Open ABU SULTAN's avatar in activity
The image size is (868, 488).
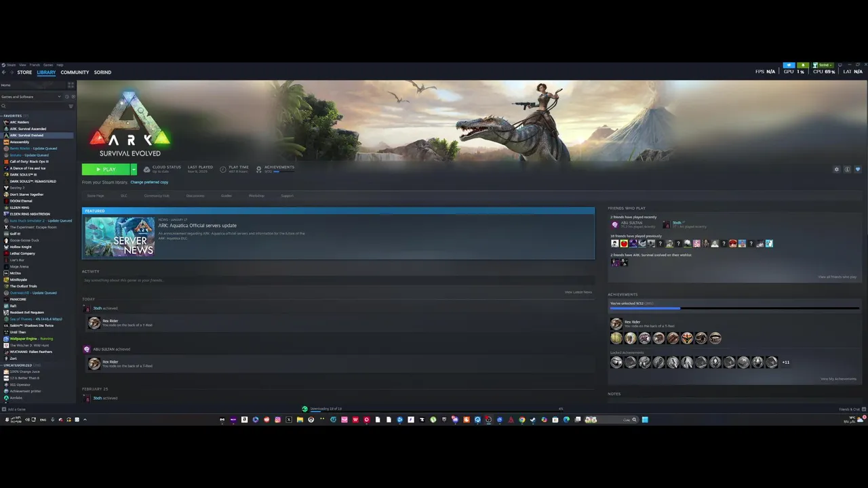pos(87,349)
